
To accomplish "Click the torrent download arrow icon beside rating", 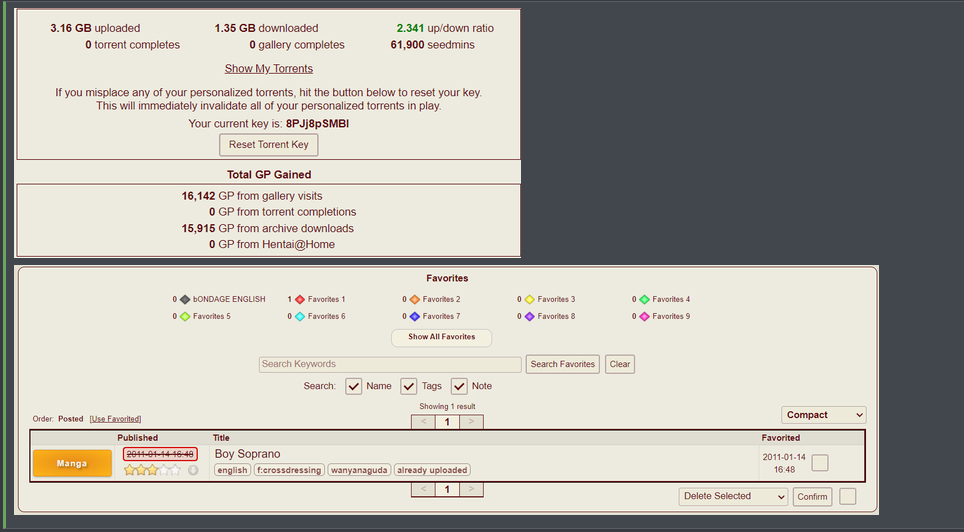I will (193, 470).
